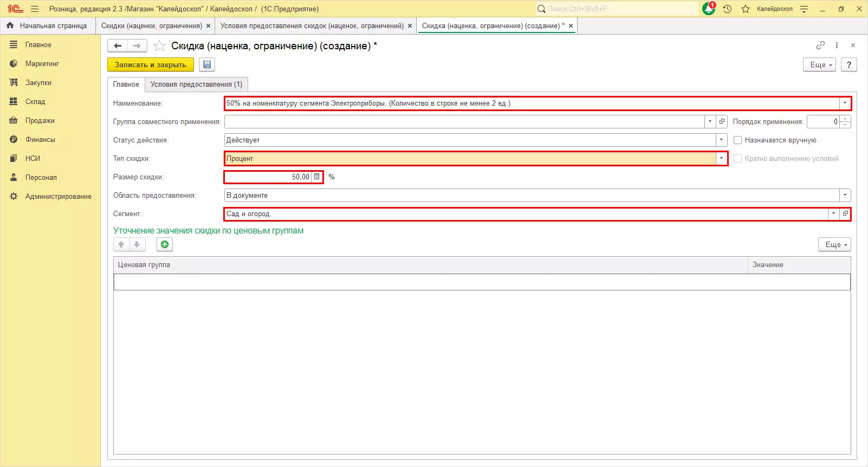Expand the Статус действия dropdown
868x467 pixels.
(x=721, y=140)
